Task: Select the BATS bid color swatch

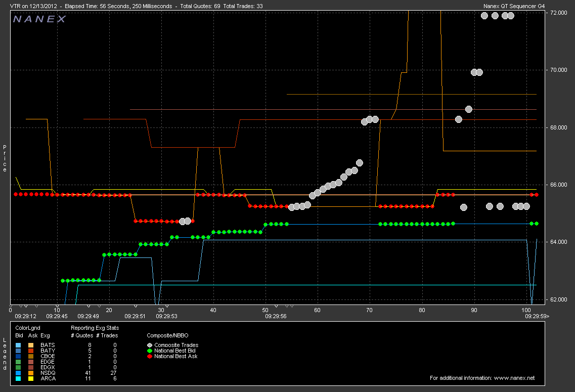Action: coord(18,345)
